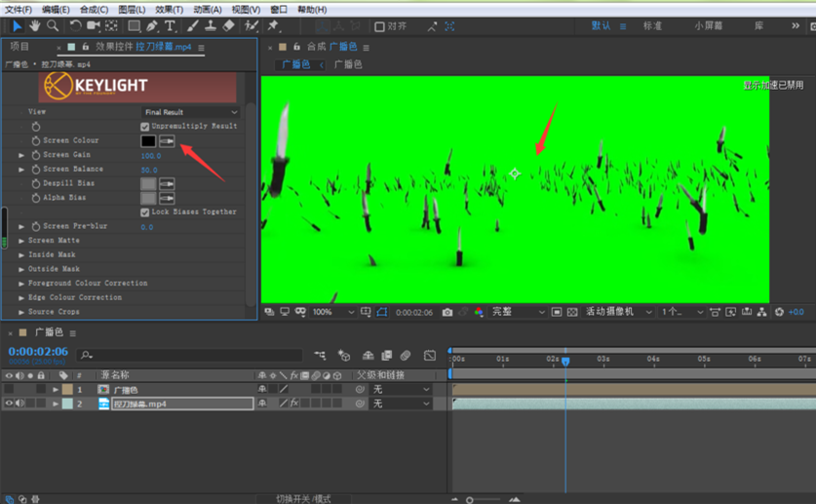Click the black Screen Colour swatch
Screen dimensions: 816x504
[148, 141]
